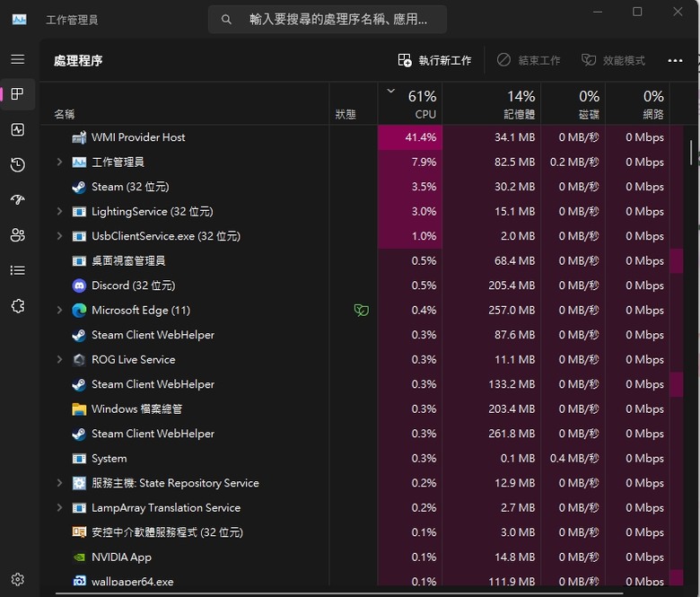Sort by the 61% CPU column header
The height and width of the screenshot is (597, 700).
(410, 104)
